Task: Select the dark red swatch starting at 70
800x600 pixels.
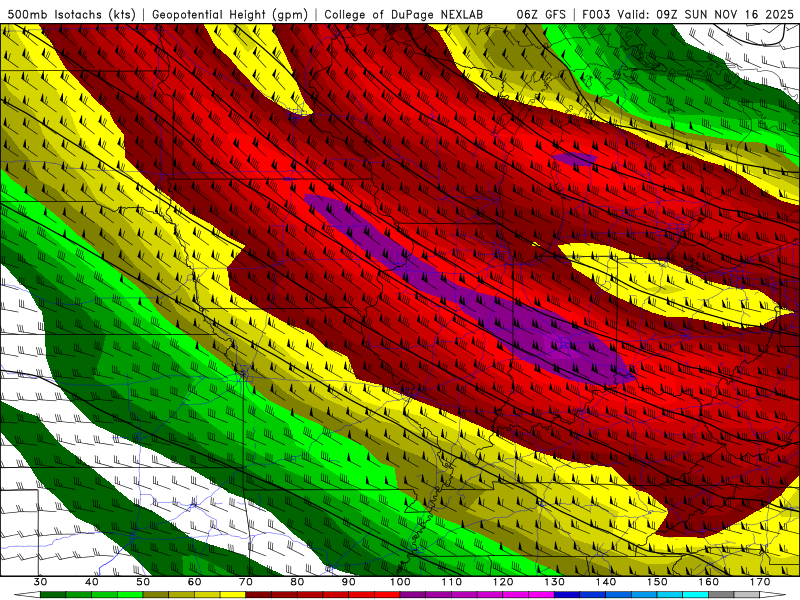Action: pyautogui.click(x=259, y=595)
